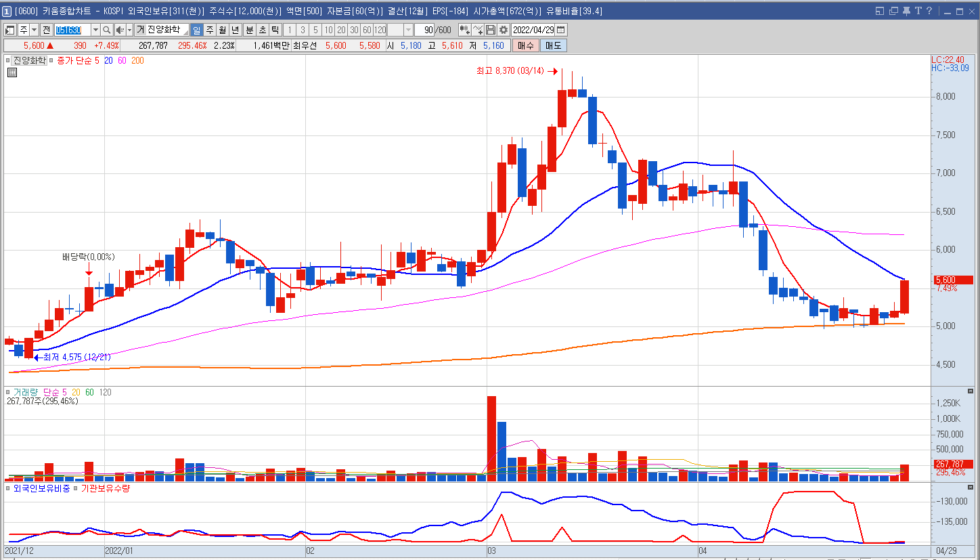
Task: Click the 1,461백만 trade value text
Action: click(271, 45)
